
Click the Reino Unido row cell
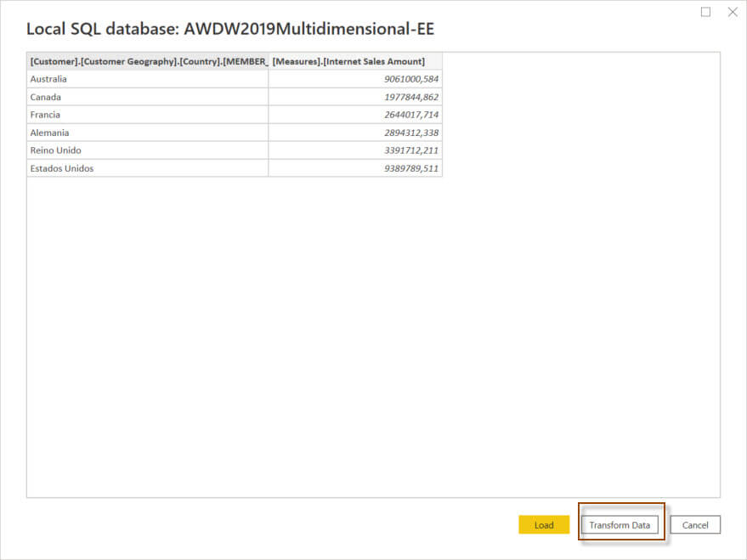coord(148,150)
